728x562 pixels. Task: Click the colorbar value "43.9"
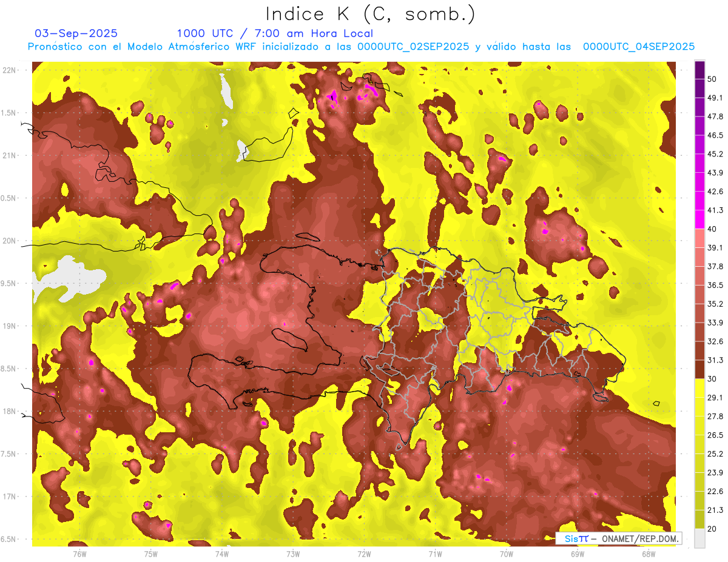[715, 172]
